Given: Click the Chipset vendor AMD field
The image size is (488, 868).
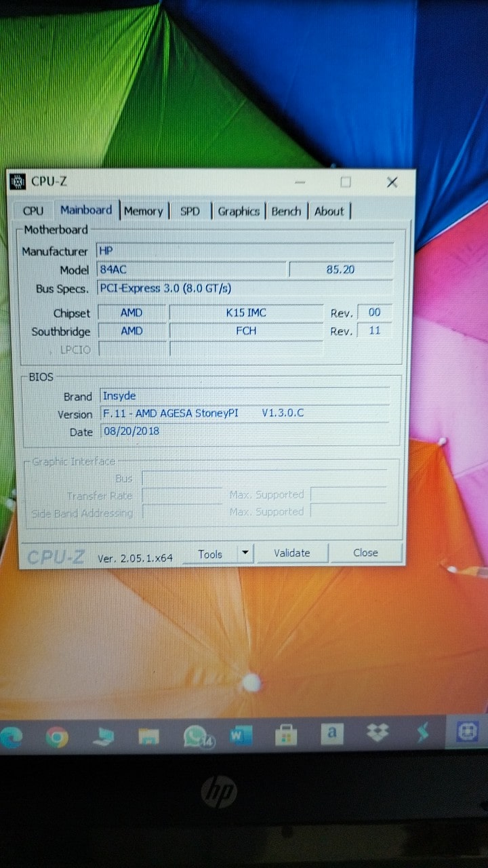Looking at the screenshot, I should (132, 313).
